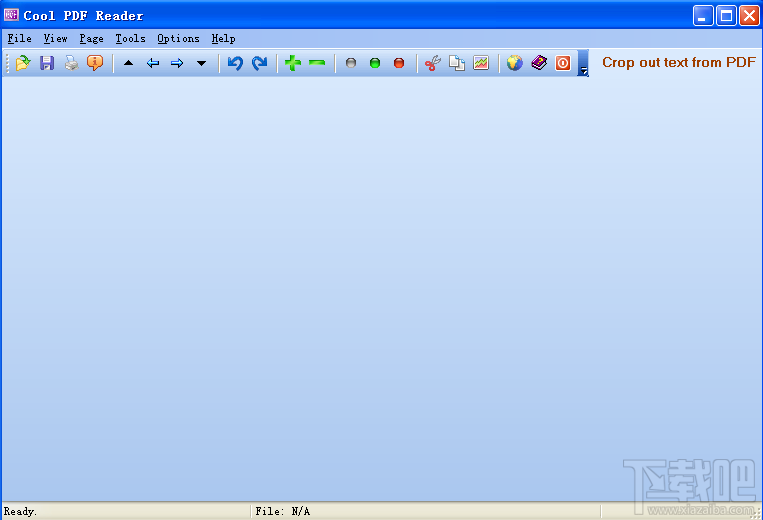Open the globe website icon
This screenshot has width=763, height=520.
(x=514, y=63)
